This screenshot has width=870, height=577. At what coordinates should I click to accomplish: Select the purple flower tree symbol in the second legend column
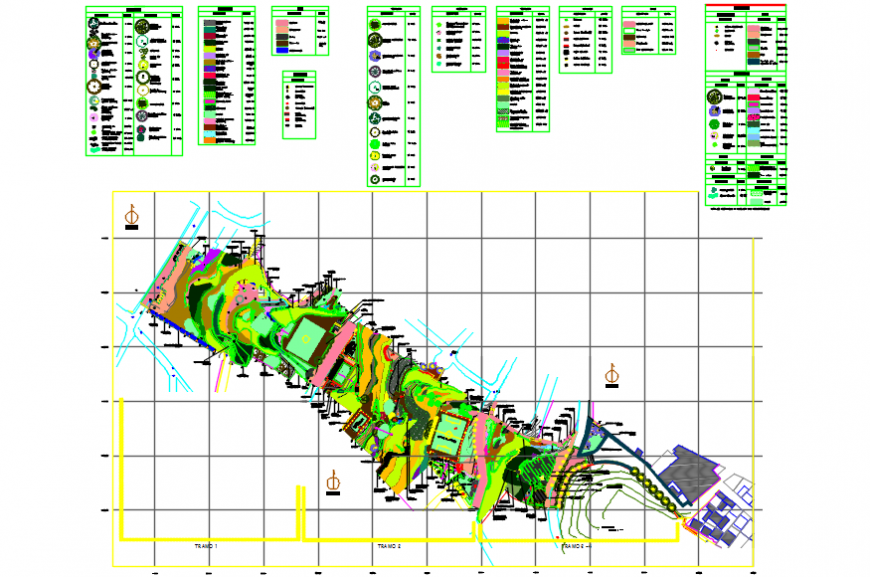(141, 113)
